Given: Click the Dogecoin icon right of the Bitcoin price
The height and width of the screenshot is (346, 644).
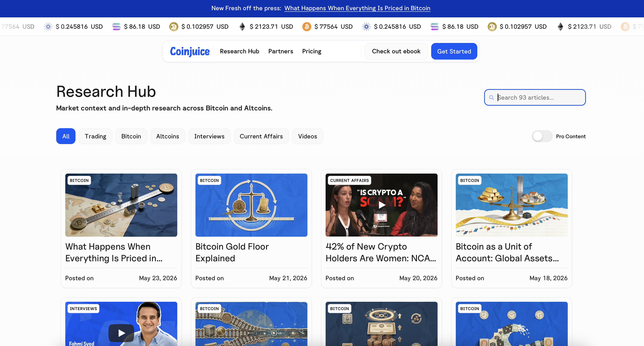Looking at the screenshot, I should coord(492,26).
